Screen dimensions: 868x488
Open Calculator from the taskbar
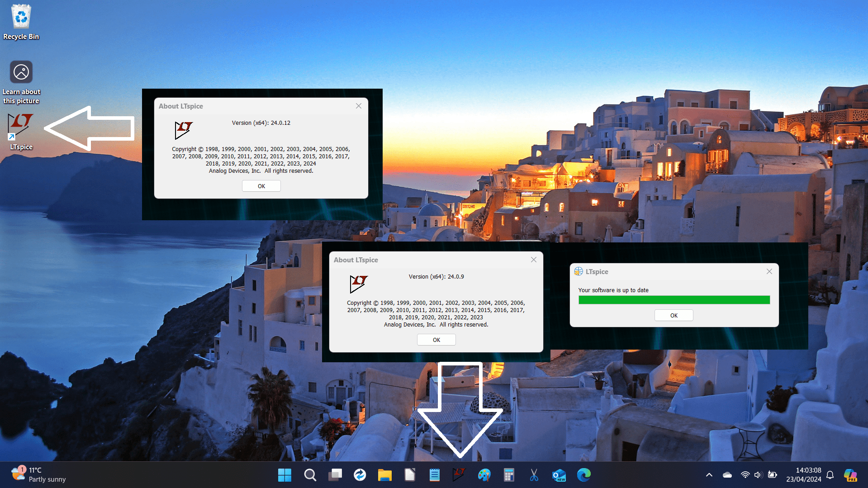[x=509, y=475]
